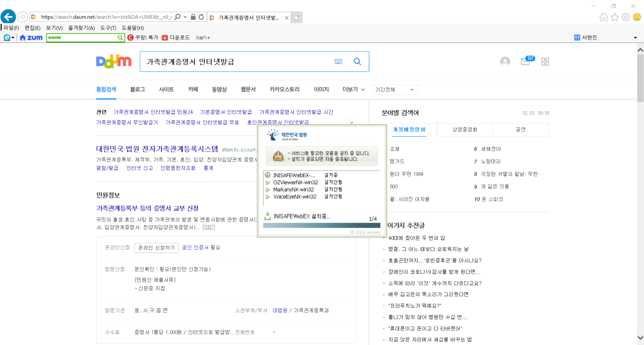Click the INISAFEWebEX installation progress bar

(x=322, y=225)
